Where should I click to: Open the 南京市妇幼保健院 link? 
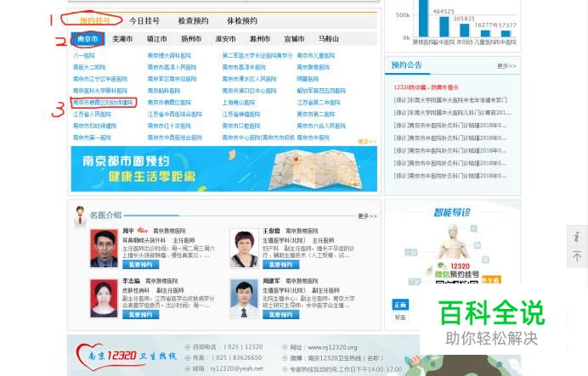[95, 126]
